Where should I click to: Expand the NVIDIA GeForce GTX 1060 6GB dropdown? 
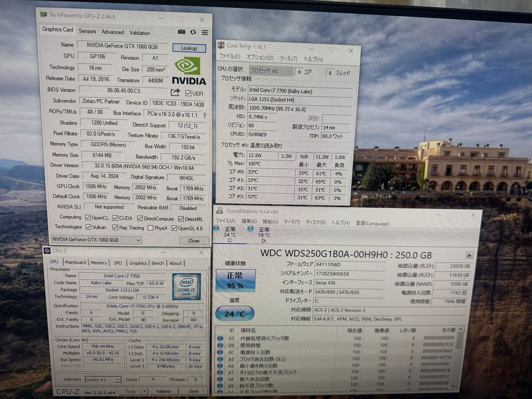pos(138,240)
